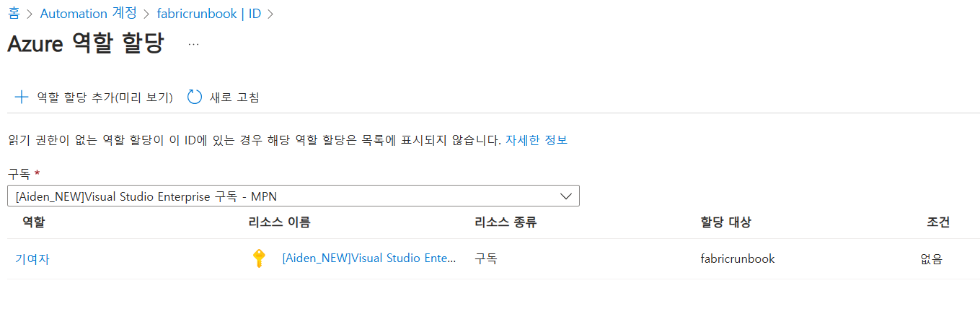Sort by 리소스 이름 column header
980x335 pixels.
tap(279, 222)
